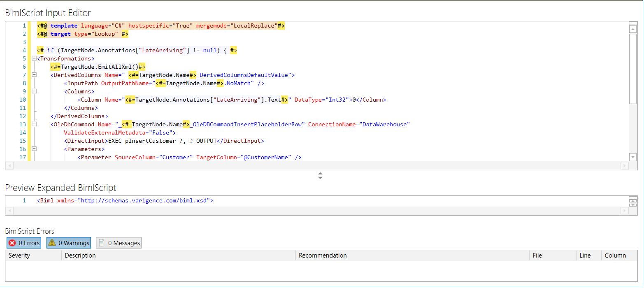Viewport: 644px width, 288px height.
Task: Click the Severity column header
Action: (33, 255)
